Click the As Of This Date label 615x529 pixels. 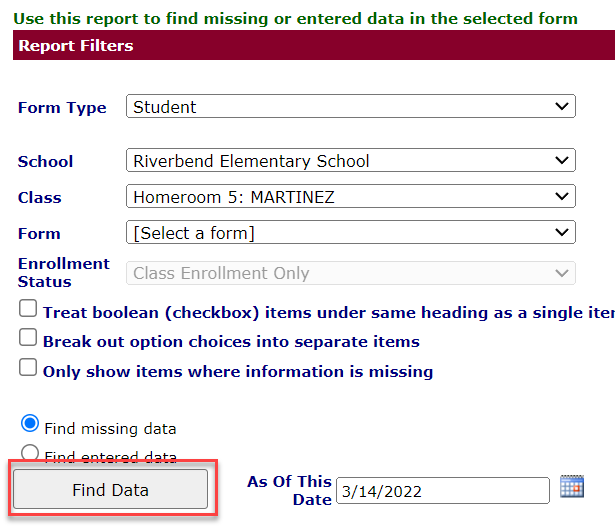point(289,490)
